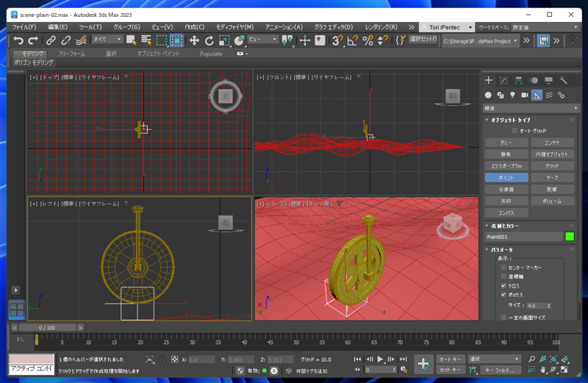Click the Undo arrow icon

pyautogui.click(x=18, y=40)
